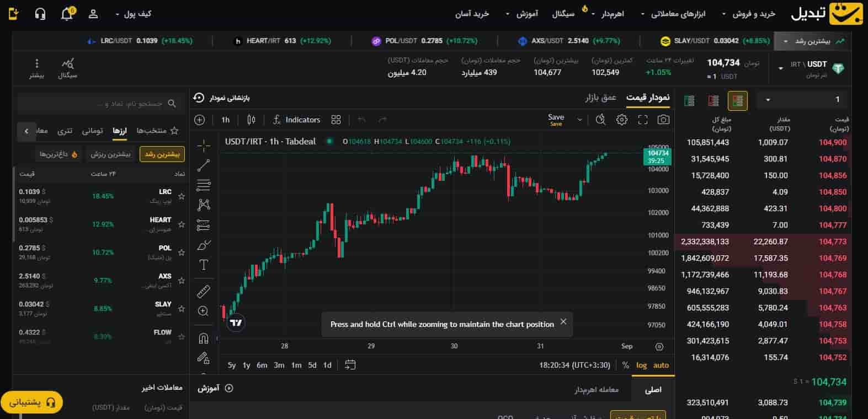Viewport: 868px width, 419px height.
Task: Open the leveraged trade tab
Action: (597, 390)
